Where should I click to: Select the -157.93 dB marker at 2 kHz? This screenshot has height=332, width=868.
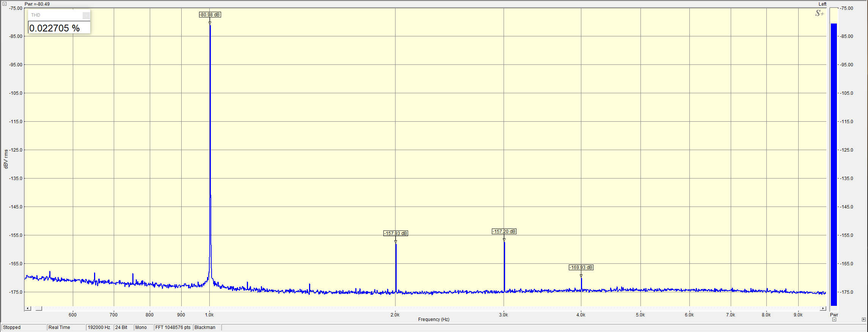pyautogui.click(x=396, y=233)
